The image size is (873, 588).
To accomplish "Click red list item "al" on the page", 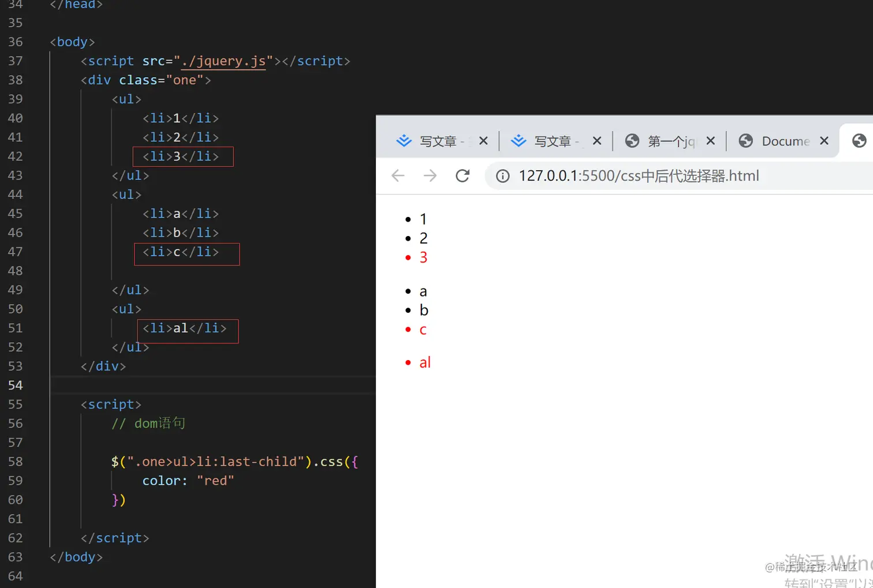I will (x=425, y=362).
